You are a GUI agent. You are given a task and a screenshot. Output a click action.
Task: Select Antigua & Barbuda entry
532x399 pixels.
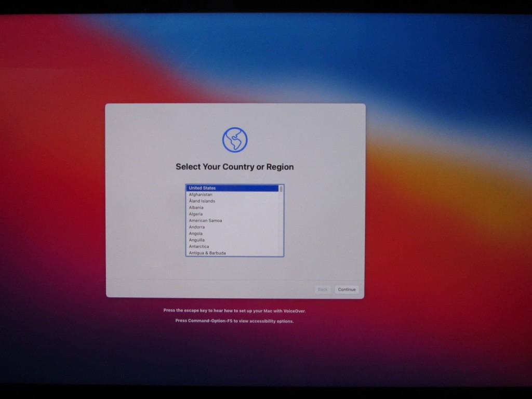point(232,253)
